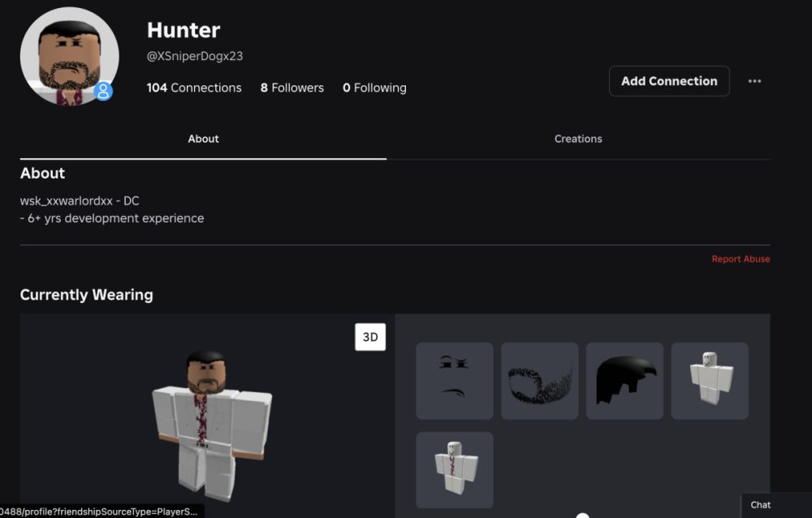Click the full-body avatar preview
Screen dimensions: 812x518
click(211, 422)
